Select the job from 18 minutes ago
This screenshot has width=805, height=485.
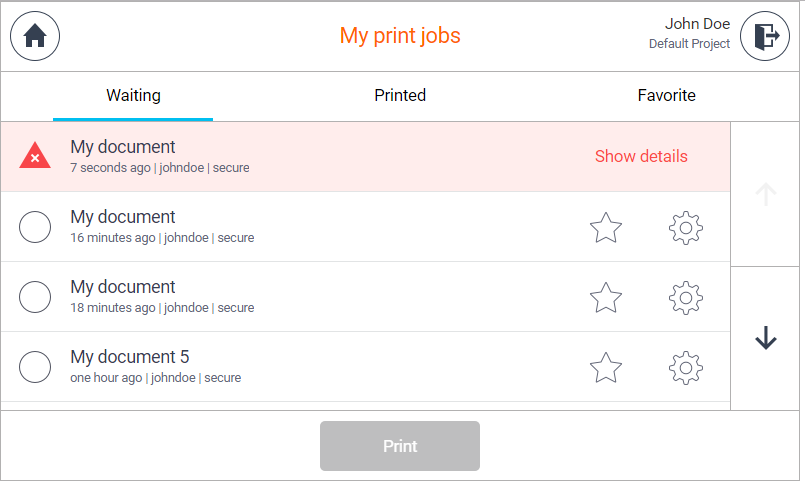35,298
